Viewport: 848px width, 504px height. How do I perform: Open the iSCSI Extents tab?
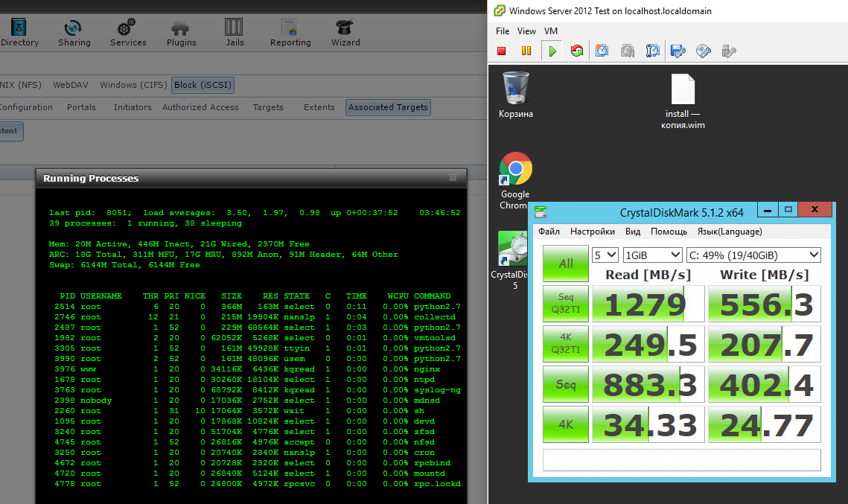coord(319,107)
